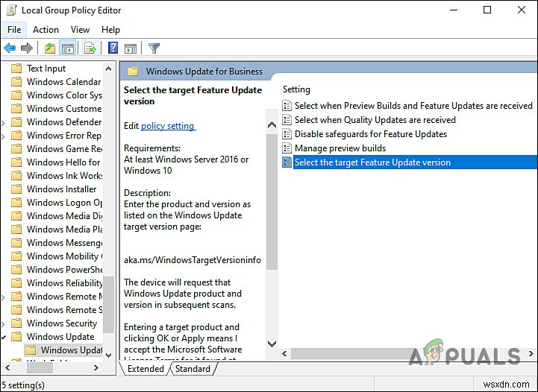
Task: Select Windows Messenger tree item
Action: tap(64, 243)
